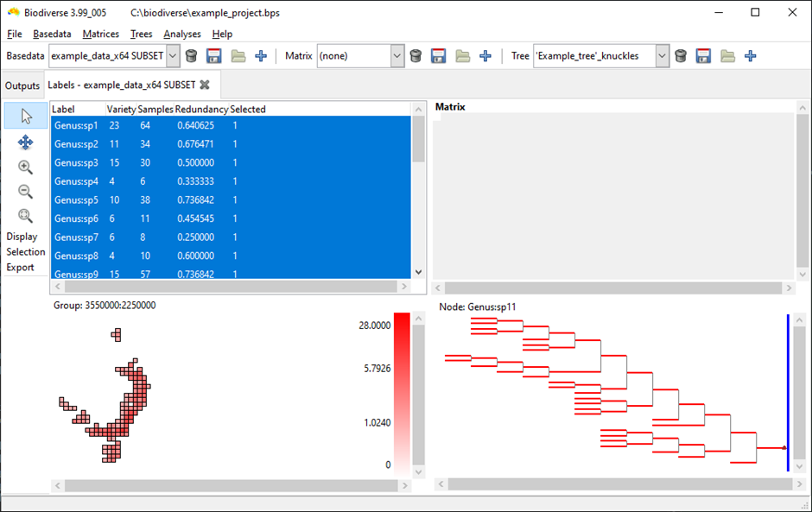The height and width of the screenshot is (512, 812).
Task: Open the File menu
Action: click(x=15, y=34)
